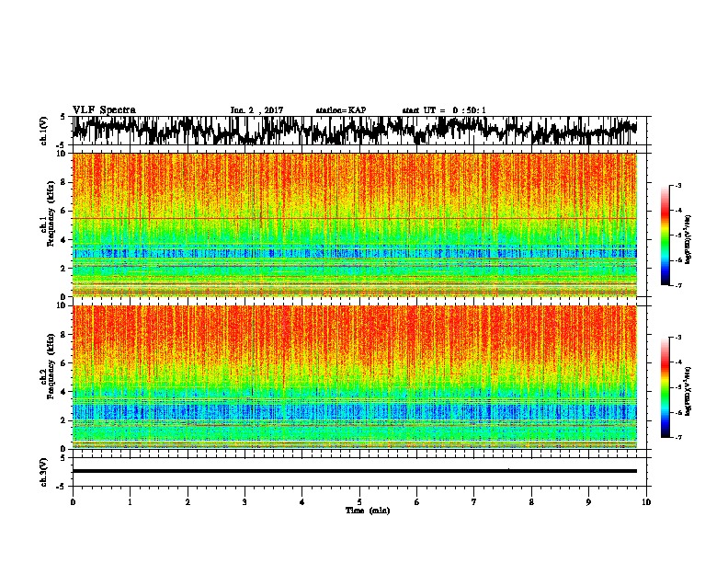Image resolution: width=728 pixels, height=563 pixels.
Task: Click time axis tick label "5"
Action: click(x=359, y=502)
